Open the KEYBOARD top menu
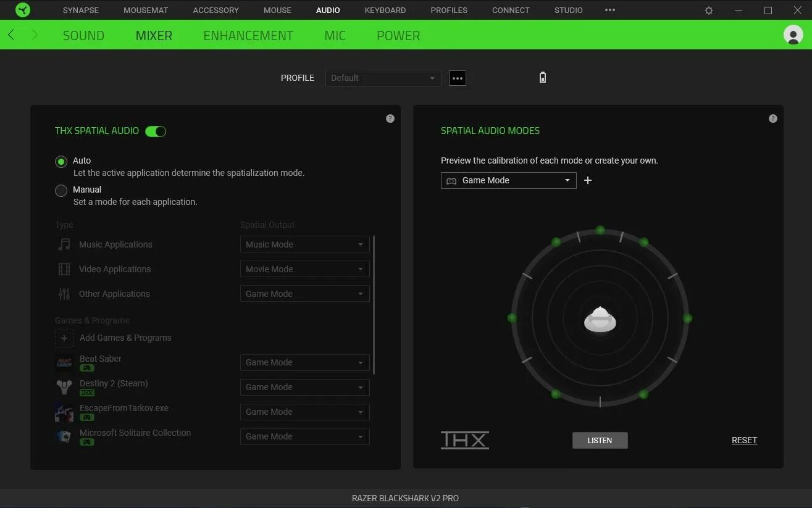 [385, 10]
